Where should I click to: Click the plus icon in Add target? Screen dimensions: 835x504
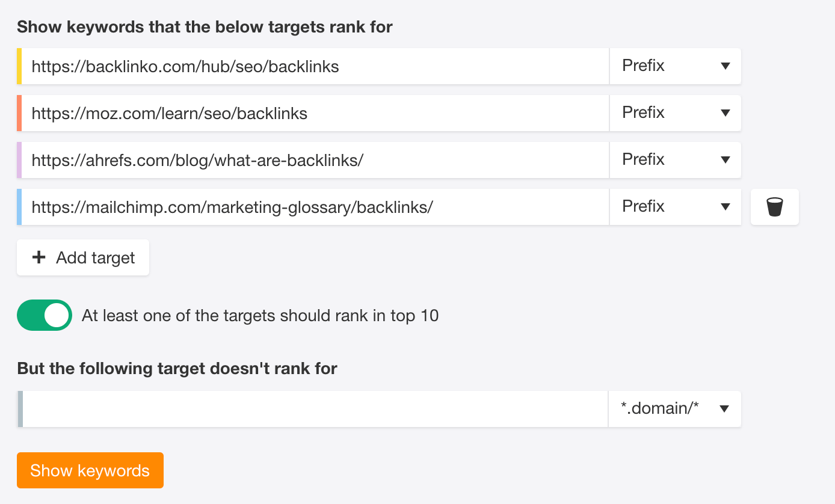pyautogui.click(x=39, y=257)
